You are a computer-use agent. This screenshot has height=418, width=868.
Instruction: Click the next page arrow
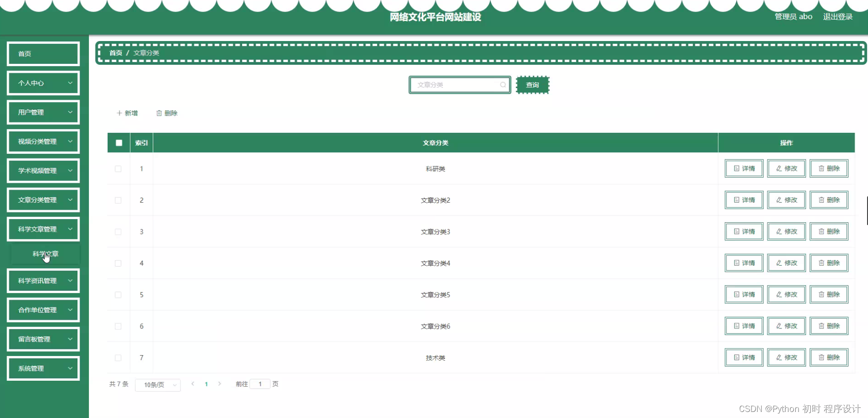(x=219, y=384)
